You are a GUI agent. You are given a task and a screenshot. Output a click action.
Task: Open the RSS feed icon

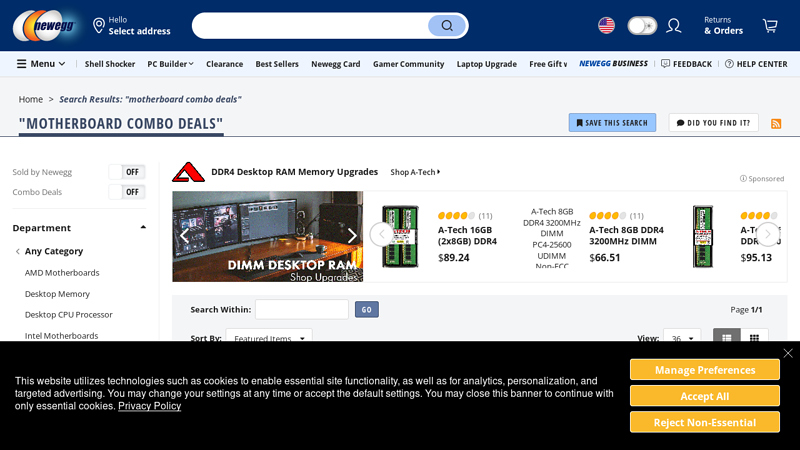776,123
